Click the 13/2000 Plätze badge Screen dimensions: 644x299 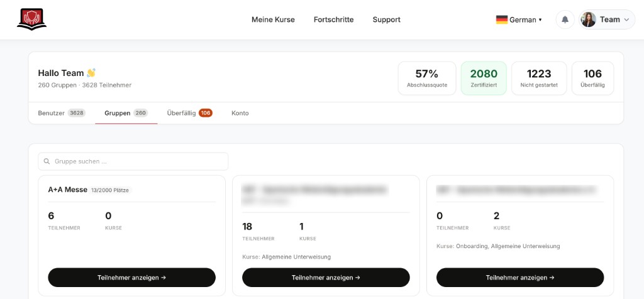tap(111, 190)
